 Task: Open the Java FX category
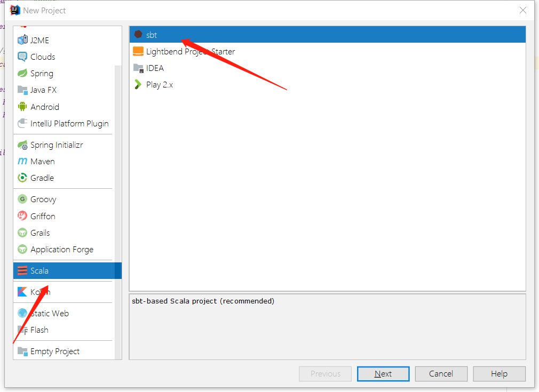coord(64,90)
